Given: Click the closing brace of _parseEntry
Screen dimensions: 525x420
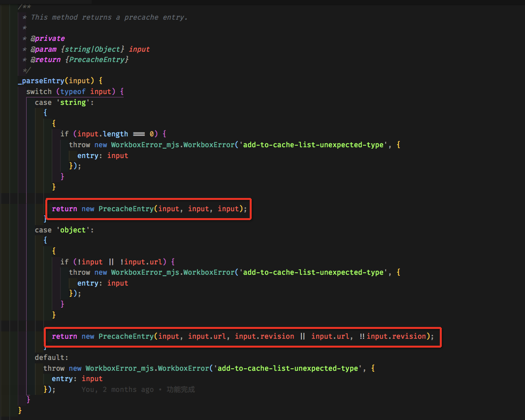Looking at the screenshot, I should [20, 410].
